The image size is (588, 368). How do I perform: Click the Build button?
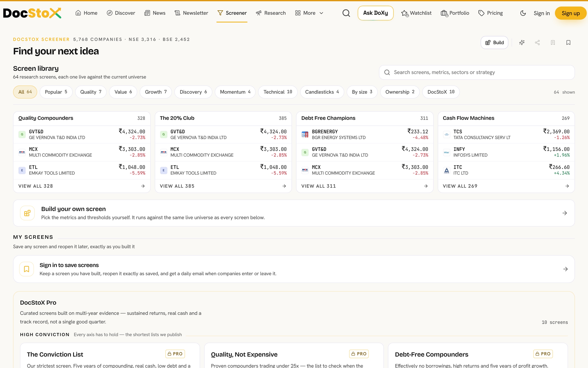point(495,43)
